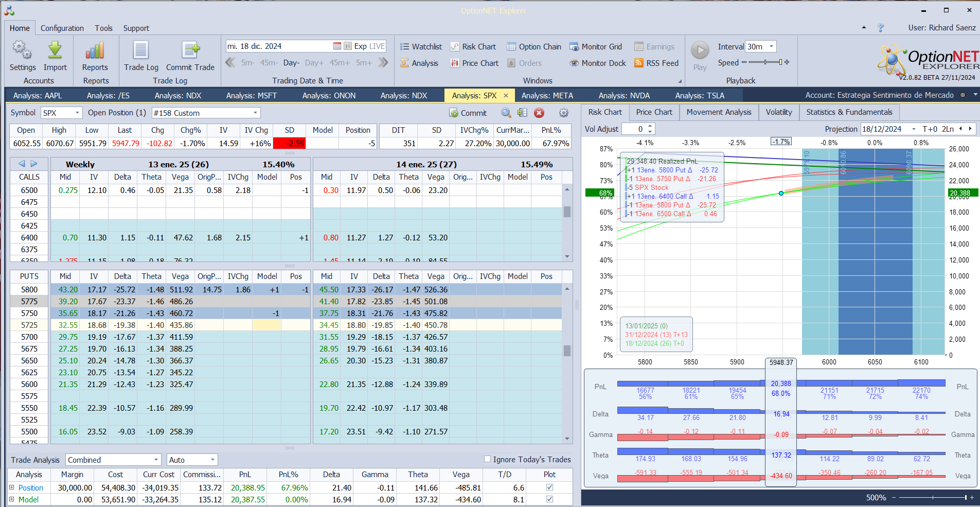Open the Trade Log
This screenshot has width=980, height=507.
(141, 56)
